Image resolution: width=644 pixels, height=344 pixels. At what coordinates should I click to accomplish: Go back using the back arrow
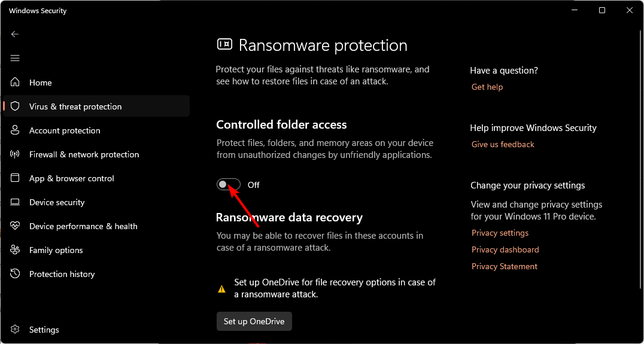pyautogui.click(x=15, y=34)
